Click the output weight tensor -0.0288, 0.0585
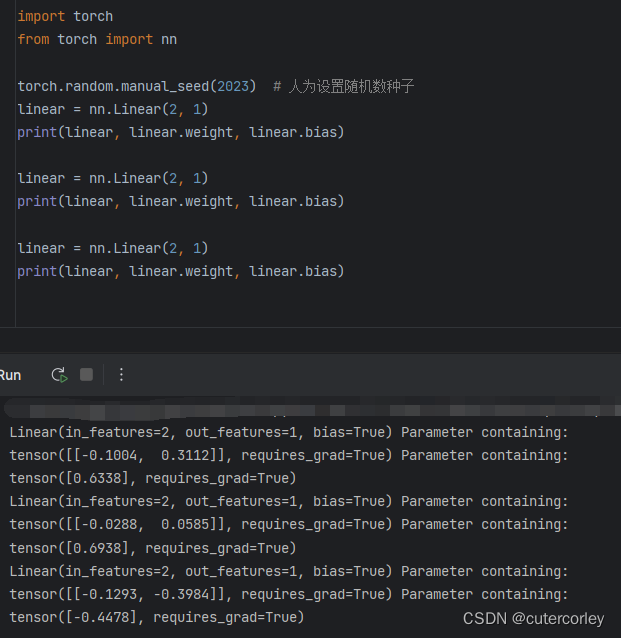Viewport: 621px width, 638px height. coord(120,524)
